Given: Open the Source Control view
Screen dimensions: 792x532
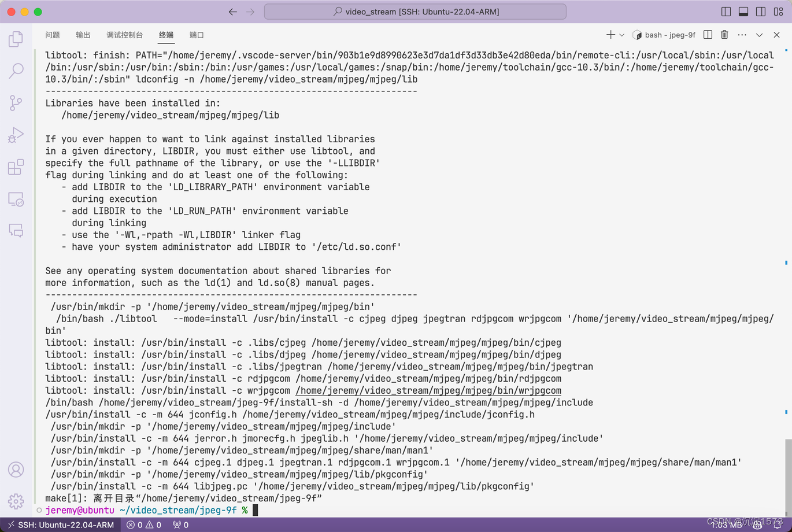Looking at the screenshot, I should click(16, 103).
